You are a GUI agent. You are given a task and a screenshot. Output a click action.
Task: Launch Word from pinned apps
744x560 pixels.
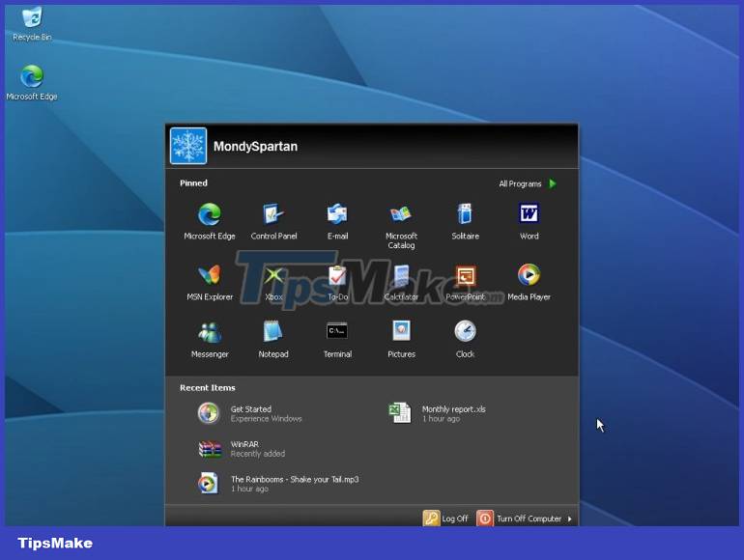point(529,221)
